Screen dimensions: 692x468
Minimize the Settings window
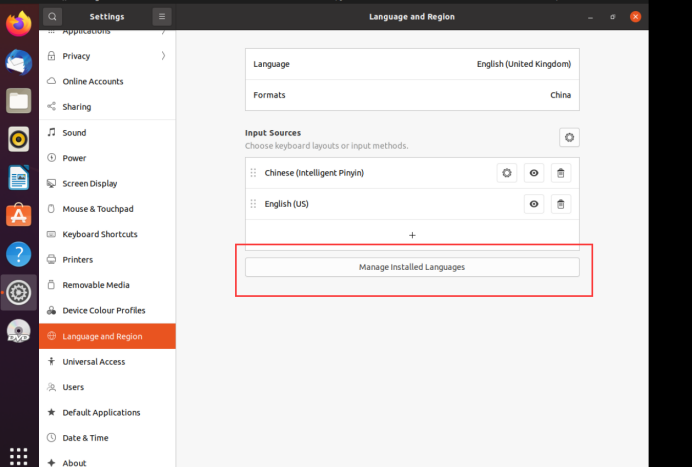click(590, 17)
